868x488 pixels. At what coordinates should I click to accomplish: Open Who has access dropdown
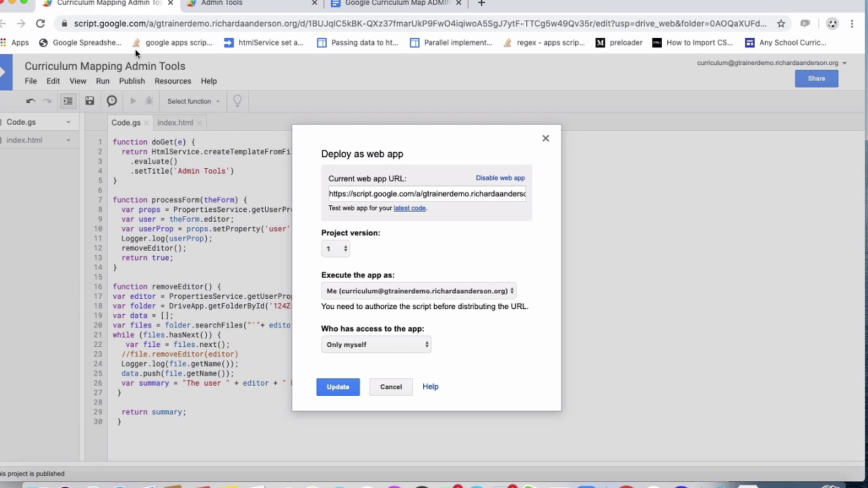click(x=376, y=344)
